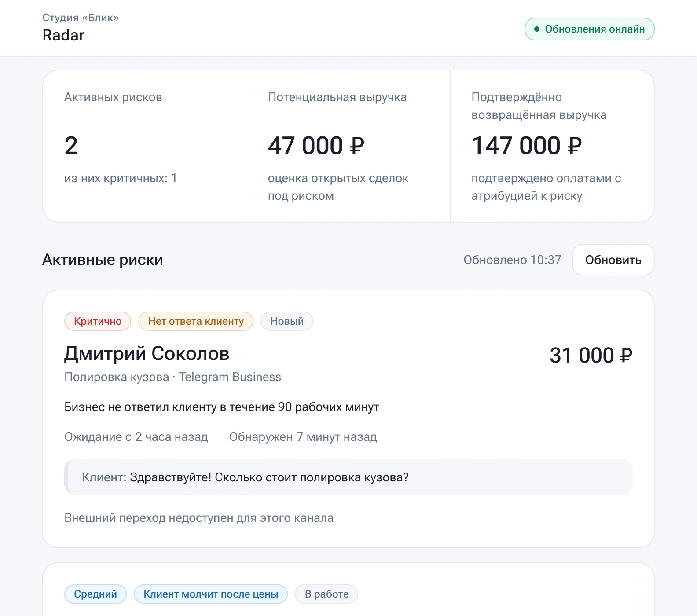Click the Ожидание с 2 часа назад text
The width and height of the screenshot is (697, 616).
pyautogui.click(x=136, y=437)
